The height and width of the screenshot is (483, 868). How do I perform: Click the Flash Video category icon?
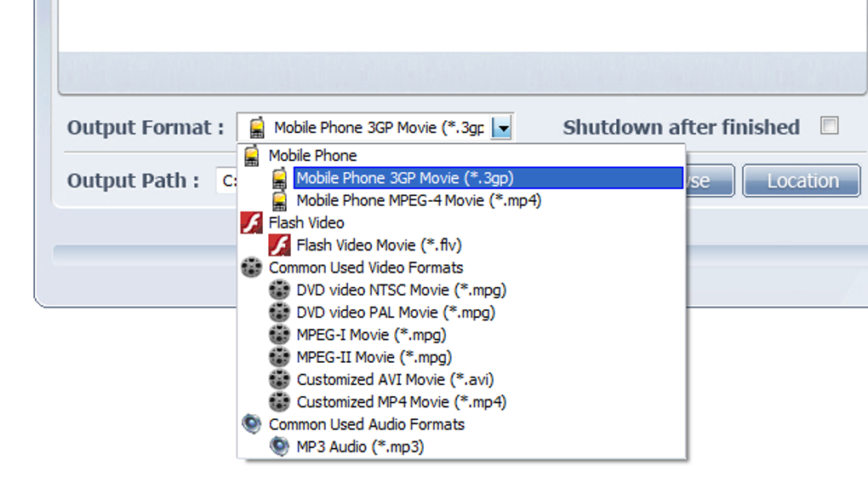(251, 223)
